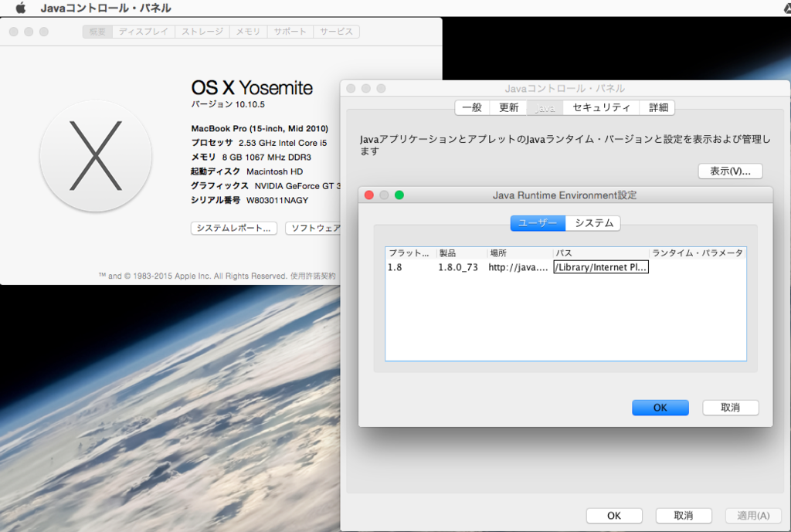Viewport: 791px width, 532px height.
Task: Open the 使用許諾契約 link
Action: click(x=312, y=276)
